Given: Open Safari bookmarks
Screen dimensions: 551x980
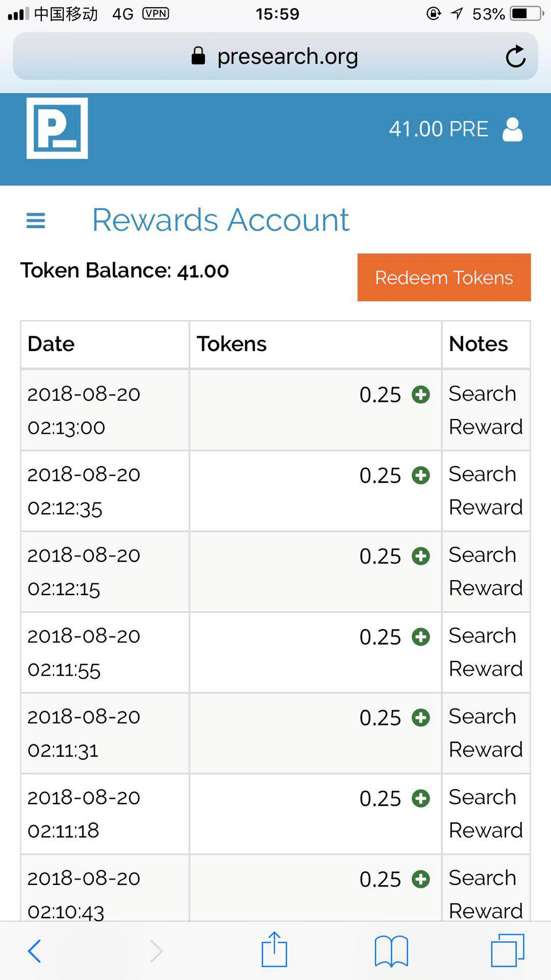Looking at the screenshot, I should point(391,951).
